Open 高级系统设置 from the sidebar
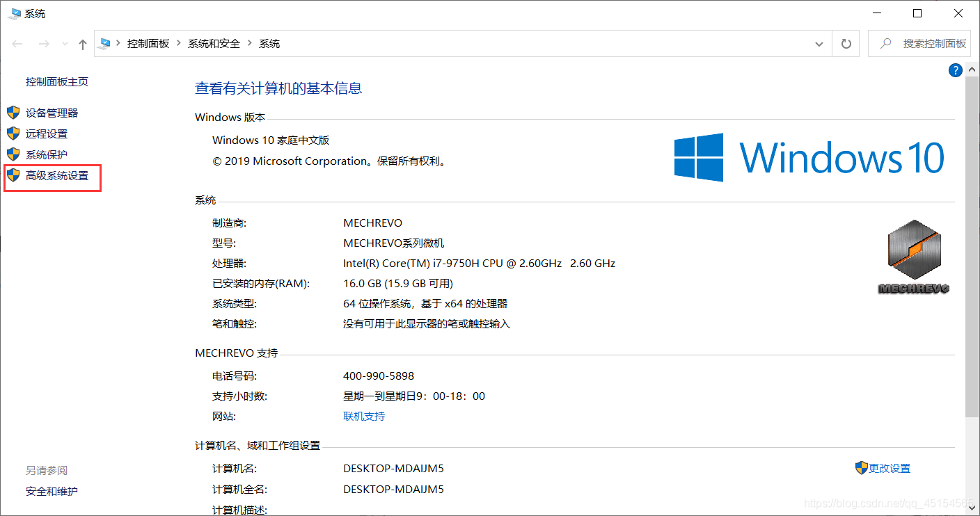The height and width of the screenshot is (516, 980). 57,176
